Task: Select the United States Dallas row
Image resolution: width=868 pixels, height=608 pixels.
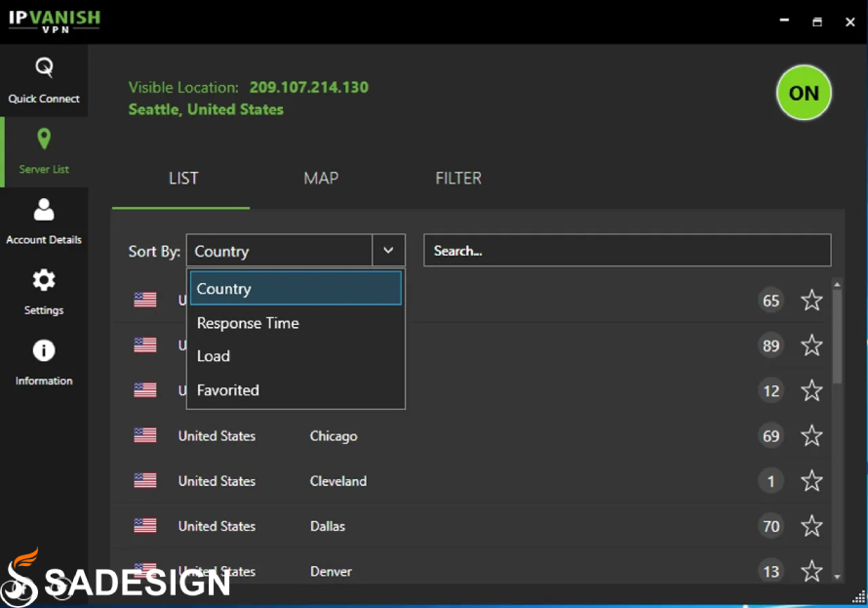Action: coord(472,526)
